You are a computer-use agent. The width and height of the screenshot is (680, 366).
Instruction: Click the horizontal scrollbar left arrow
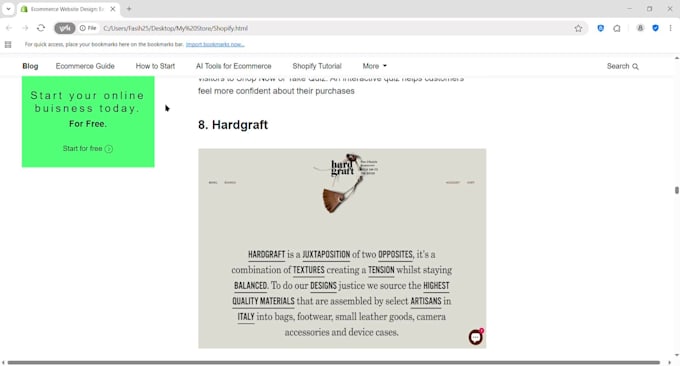point(3,363)
